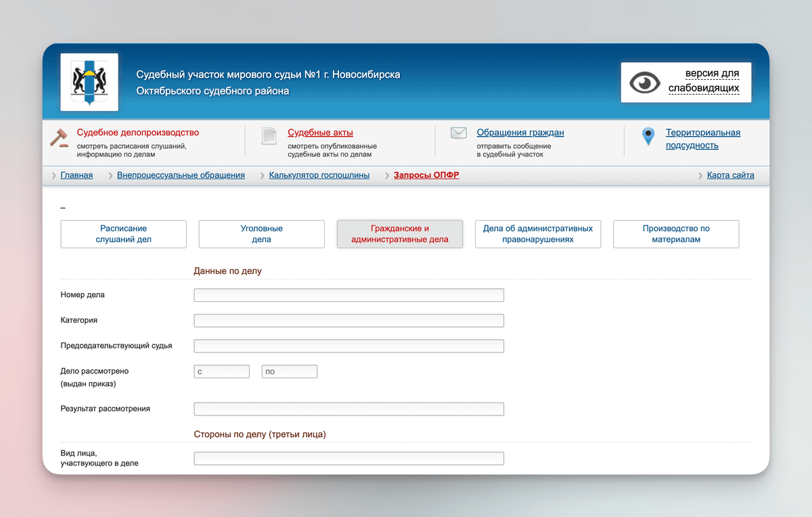
Task: Click the map pin icon for Территориальная подсудность
Action: tap(648, 137)
